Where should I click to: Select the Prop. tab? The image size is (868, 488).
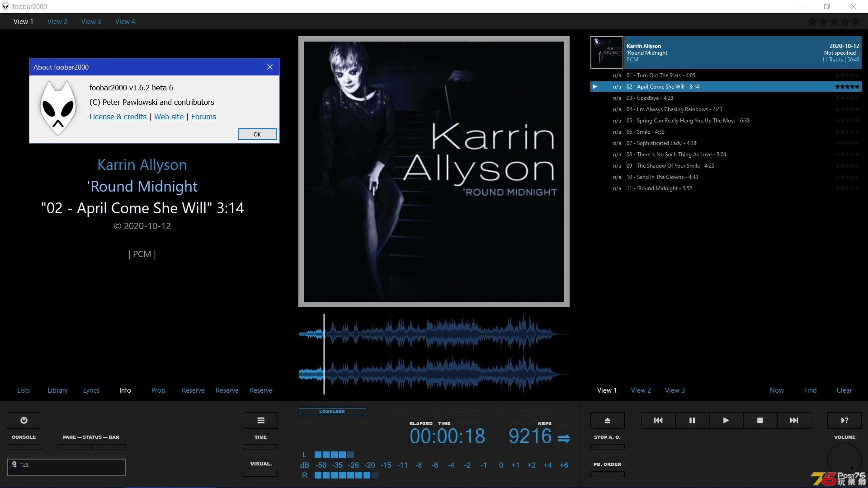tap(158, 389)
